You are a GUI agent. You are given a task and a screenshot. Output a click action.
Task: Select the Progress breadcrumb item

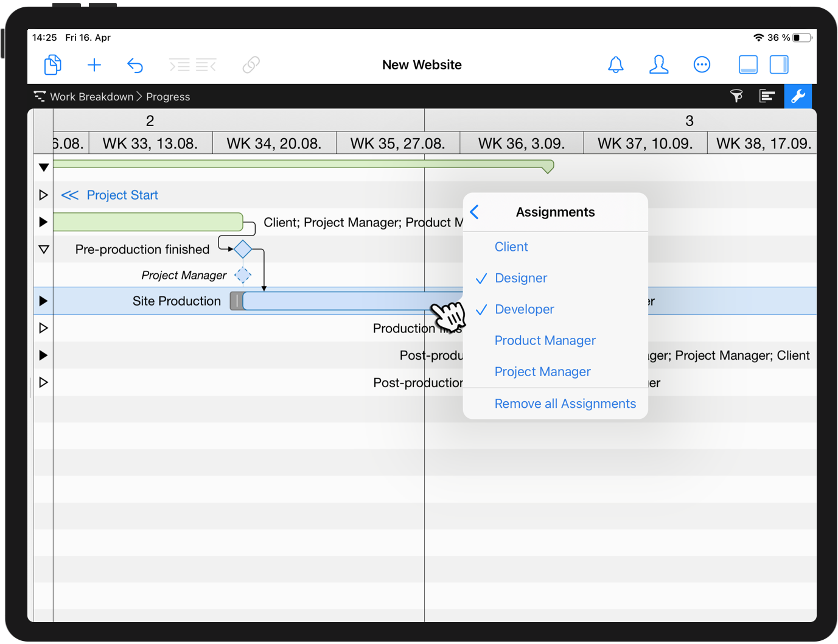[168, 96]
